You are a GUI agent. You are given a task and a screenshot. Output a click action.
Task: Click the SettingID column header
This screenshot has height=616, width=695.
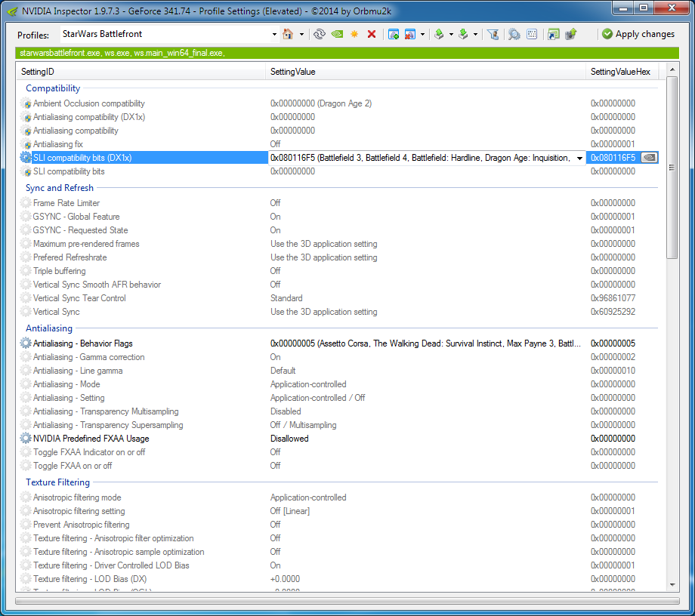[141, 72]
